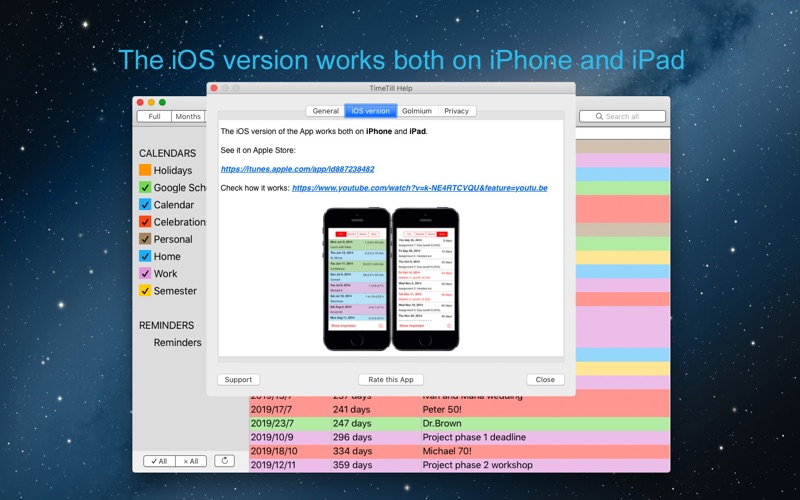Open the iTunes App Store link
The image size is (800, 500).
(x=297, y=169)
